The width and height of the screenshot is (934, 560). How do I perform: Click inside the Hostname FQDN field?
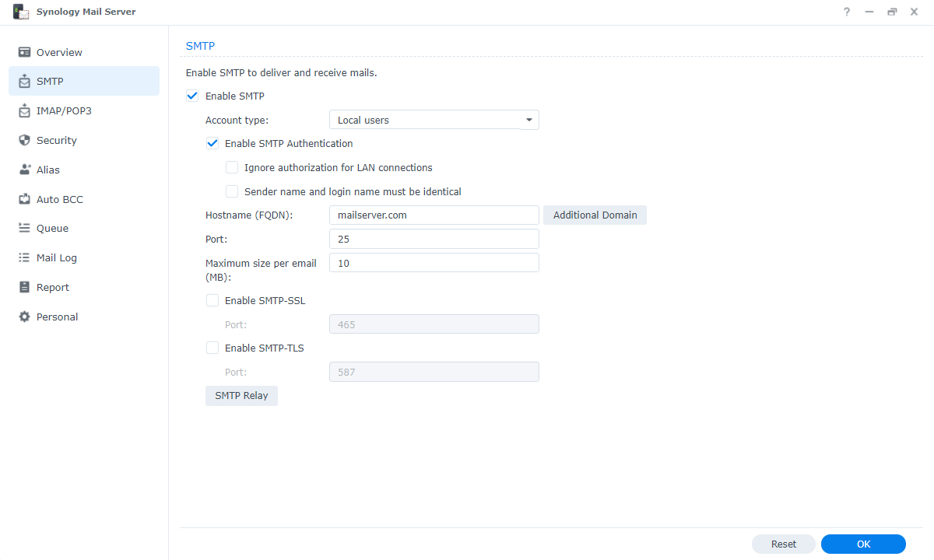coord(434,215)
